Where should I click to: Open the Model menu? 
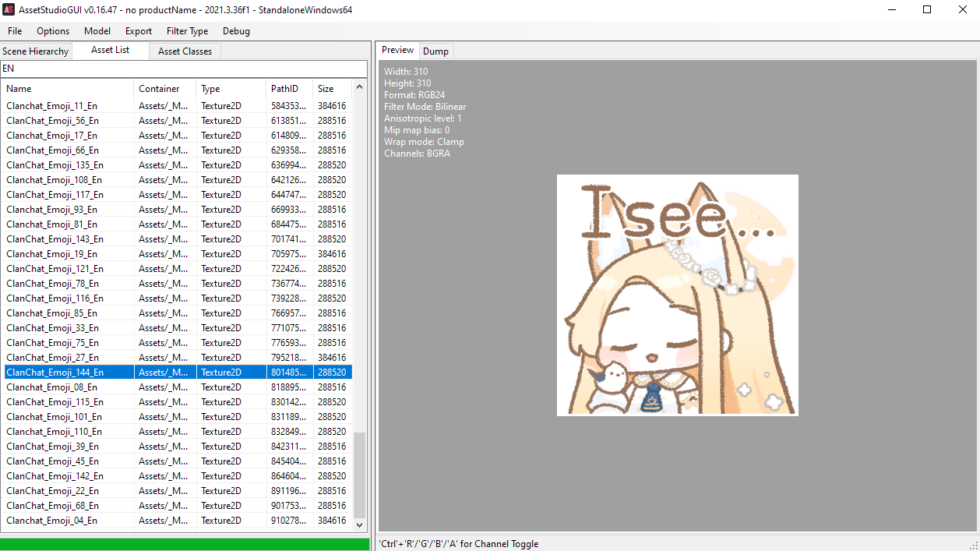click(x=97, y=31)
